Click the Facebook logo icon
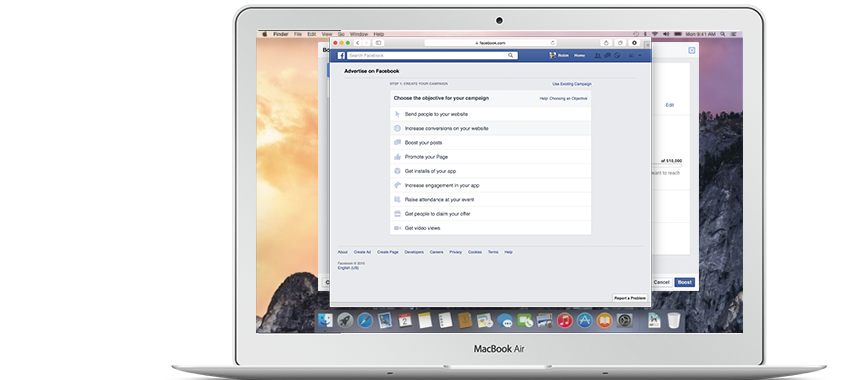Image resolution: width=850 pixels, height=380 pixels. (x=342, y=55)
